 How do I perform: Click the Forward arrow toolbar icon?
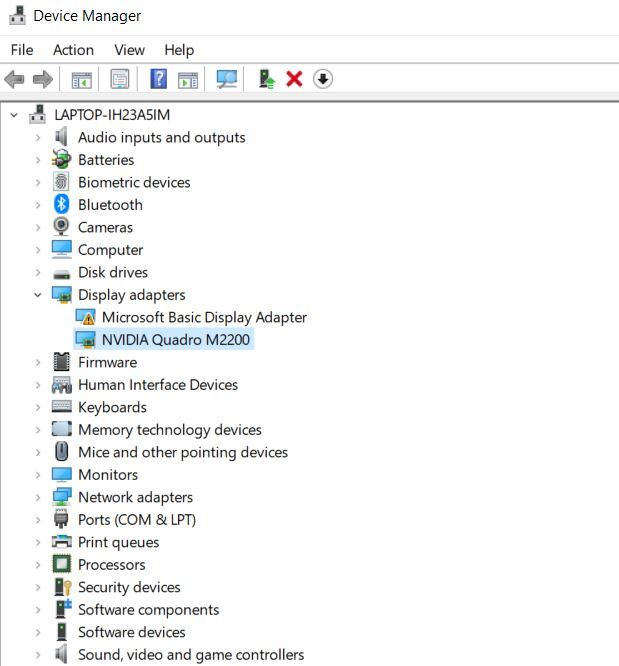43,79
